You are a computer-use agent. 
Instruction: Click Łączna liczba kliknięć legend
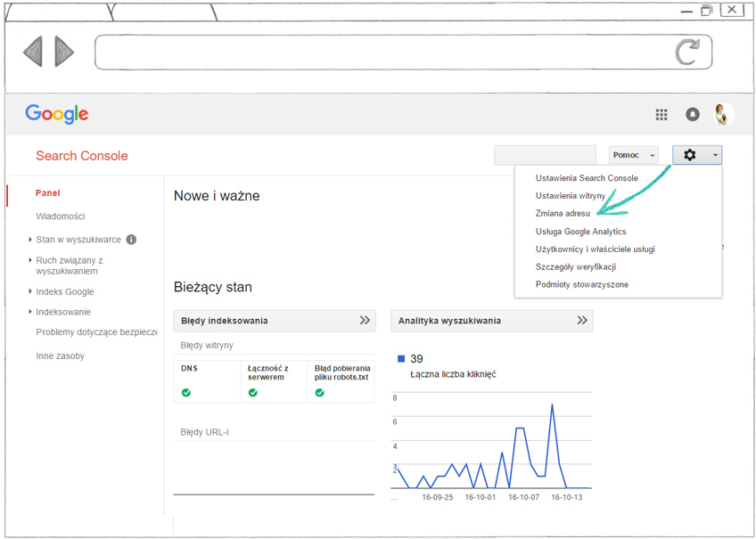click(x=453, y=374)
